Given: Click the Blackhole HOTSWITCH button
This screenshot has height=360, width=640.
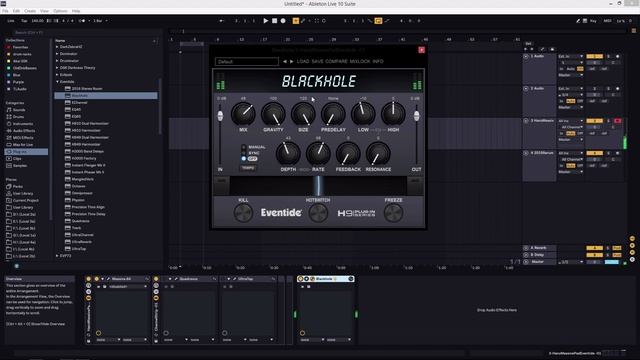Looking at the screenshot, I should [318, 213].
